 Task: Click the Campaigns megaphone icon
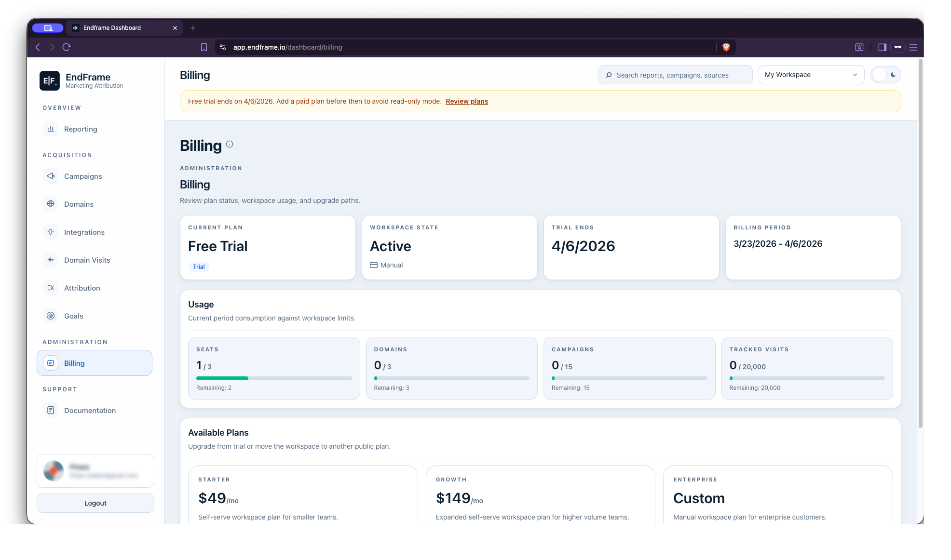[x=51, y=176]
